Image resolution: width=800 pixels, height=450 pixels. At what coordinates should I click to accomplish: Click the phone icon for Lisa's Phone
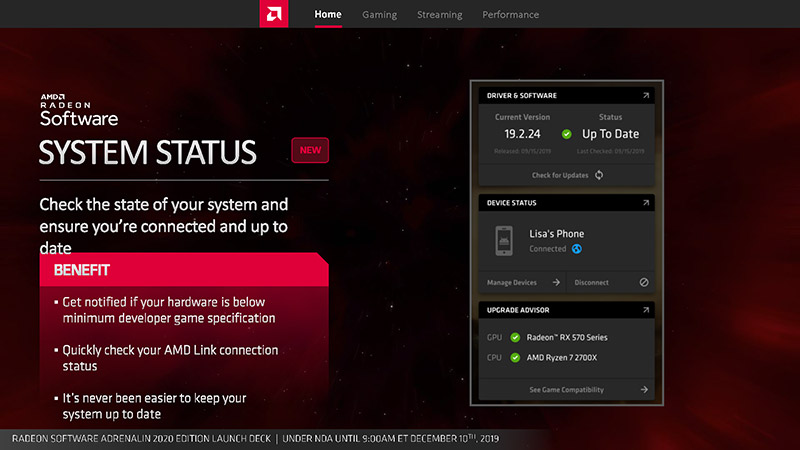[x=504, y=241]
